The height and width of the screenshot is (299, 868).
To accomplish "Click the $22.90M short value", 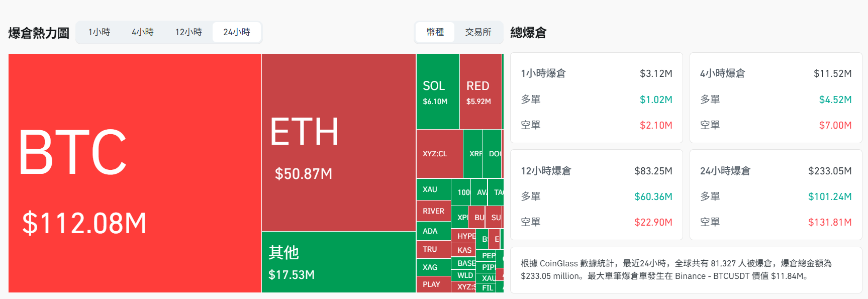I will pyautogui.click(x=653, y=222).
